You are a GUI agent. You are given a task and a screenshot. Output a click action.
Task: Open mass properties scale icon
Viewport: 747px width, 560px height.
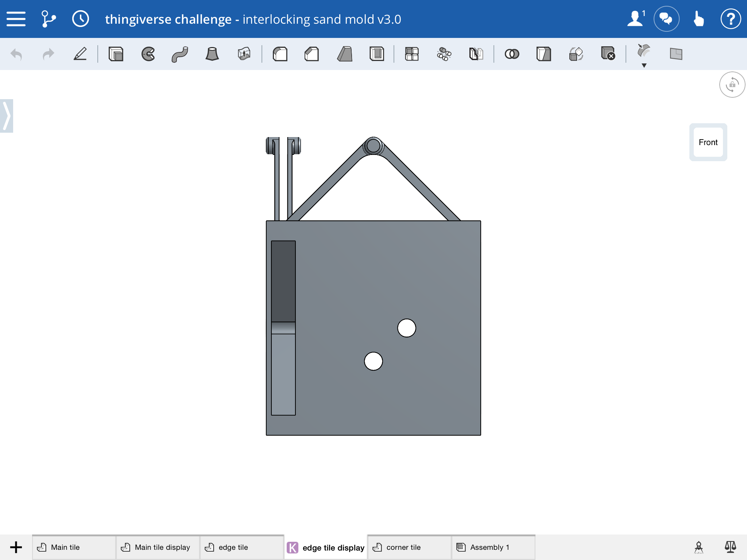730,547
